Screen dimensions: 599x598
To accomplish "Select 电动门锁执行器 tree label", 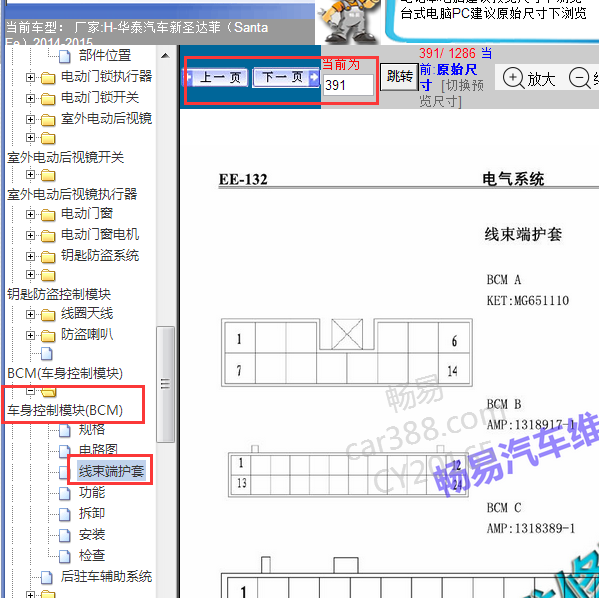I will (107, 76).
